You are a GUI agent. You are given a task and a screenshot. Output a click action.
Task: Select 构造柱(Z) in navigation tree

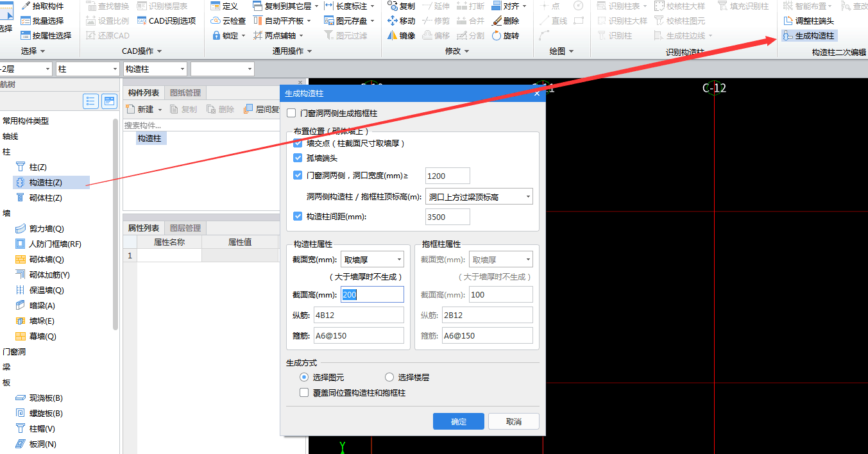click(x=45, y=183)
